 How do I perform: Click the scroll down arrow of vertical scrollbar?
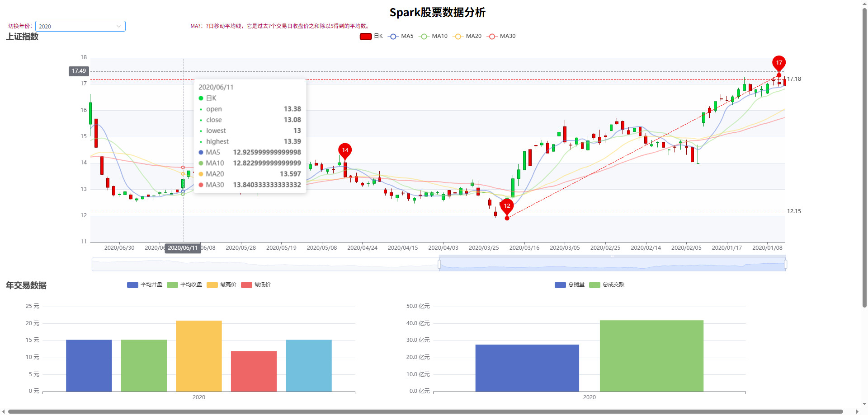[864, 404]
